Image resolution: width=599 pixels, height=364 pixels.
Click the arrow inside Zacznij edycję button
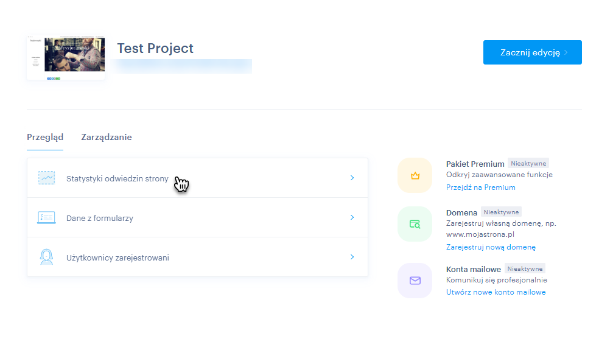click(x=566, y=52)
